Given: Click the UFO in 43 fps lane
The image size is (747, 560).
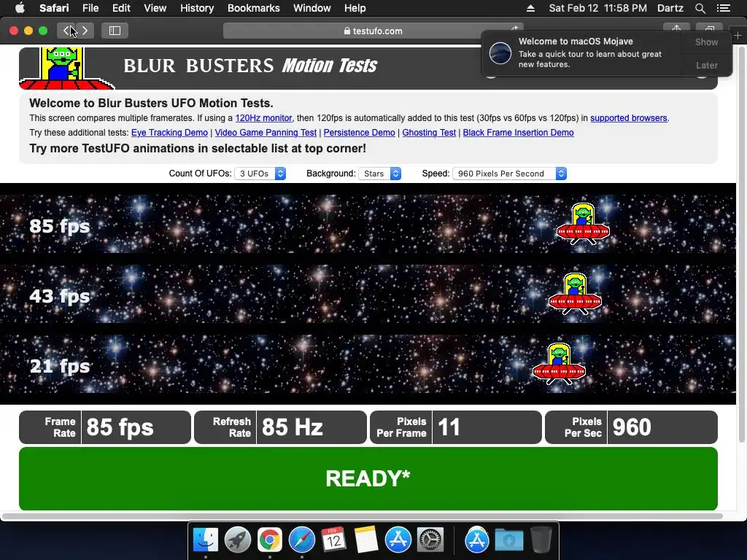Looking at the screenshot, I should (575, 293).
